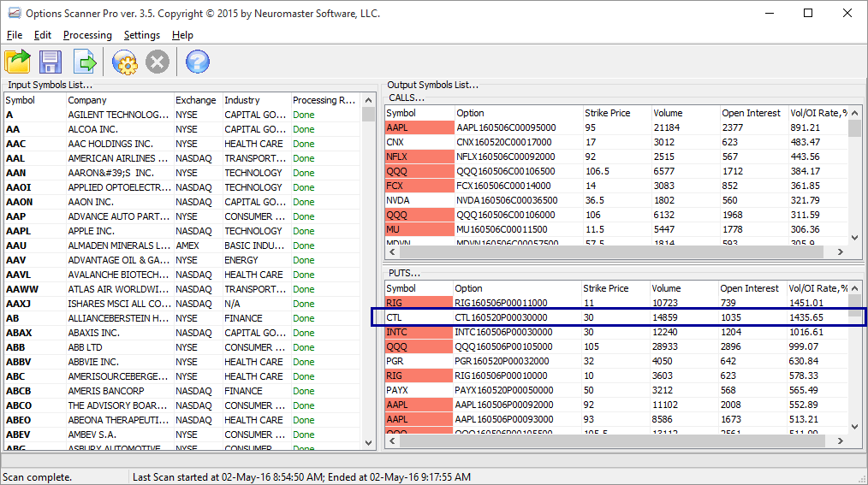868x485 pixels.
Task: Select CNX160520C00017000 call option
Action: (x=503, y=142)
